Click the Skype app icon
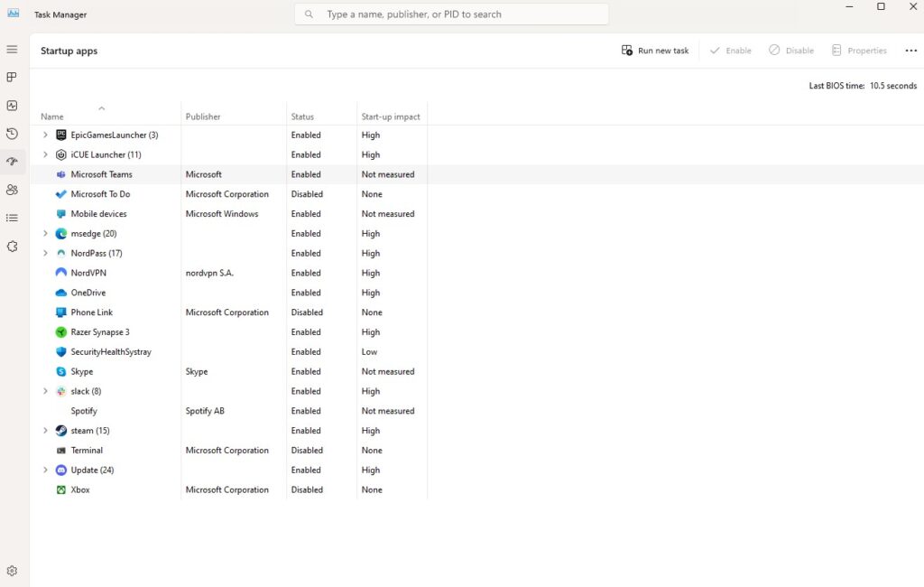The height and width of the screenshot is (587, 924). pyautogui.click(x=60, y=372)
